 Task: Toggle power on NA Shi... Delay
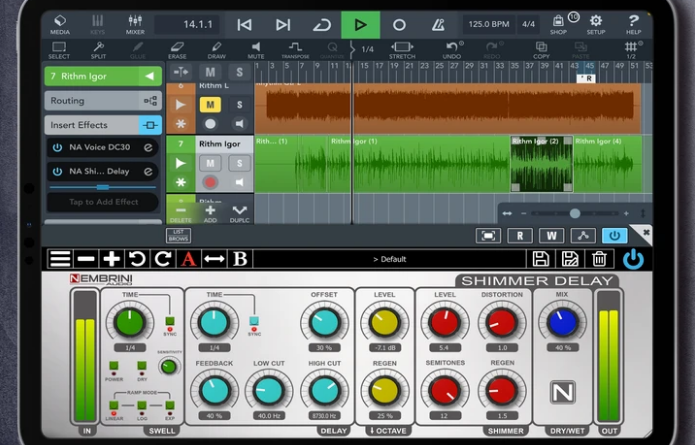58,172
